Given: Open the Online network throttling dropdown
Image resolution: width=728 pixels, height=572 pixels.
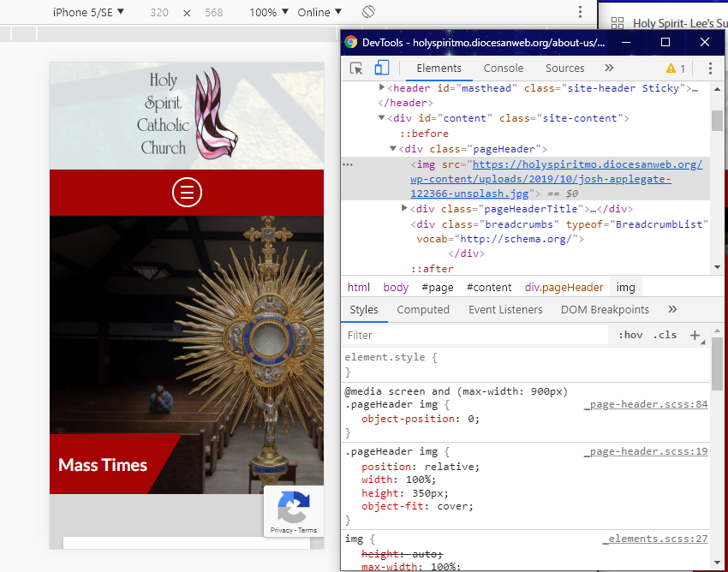Looking at the screenshot, I should click(x=319, y=12).
